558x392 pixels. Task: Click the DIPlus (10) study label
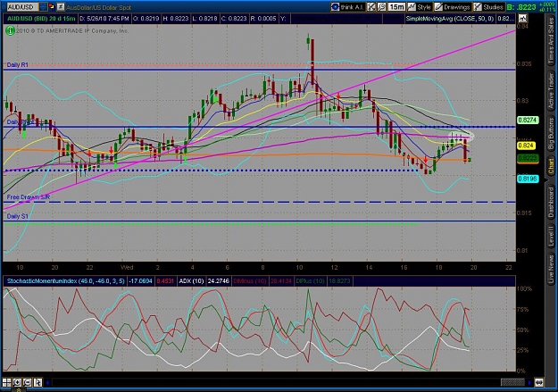tap(310, 281)
